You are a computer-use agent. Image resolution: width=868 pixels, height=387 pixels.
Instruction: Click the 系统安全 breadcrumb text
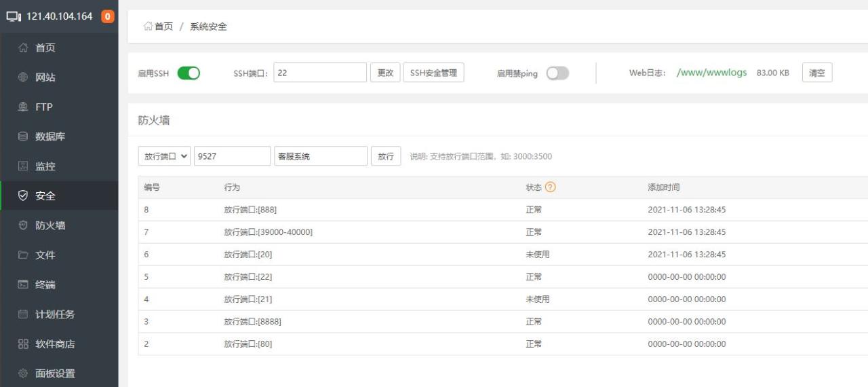(208, 26)
